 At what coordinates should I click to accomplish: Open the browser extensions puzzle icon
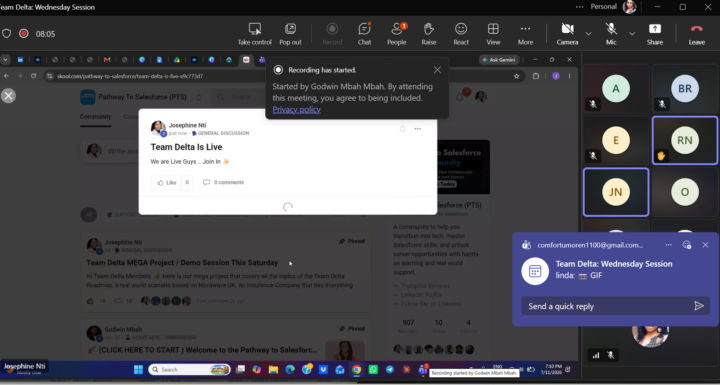535,76
